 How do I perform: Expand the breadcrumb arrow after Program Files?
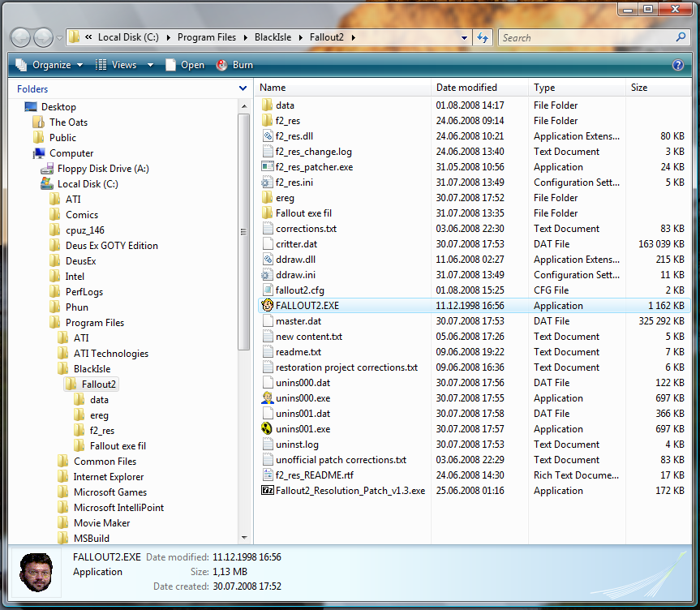click(246, 37)
